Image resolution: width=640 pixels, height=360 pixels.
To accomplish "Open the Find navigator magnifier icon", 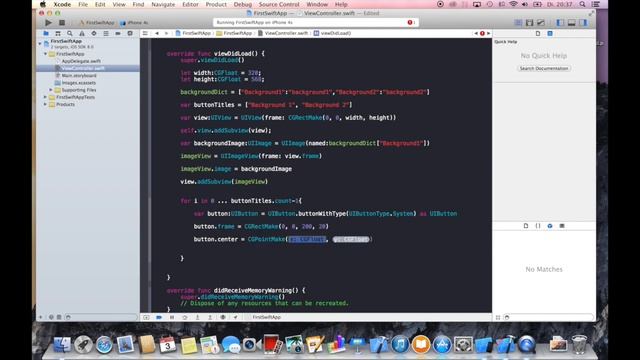I will click(70, 33).
